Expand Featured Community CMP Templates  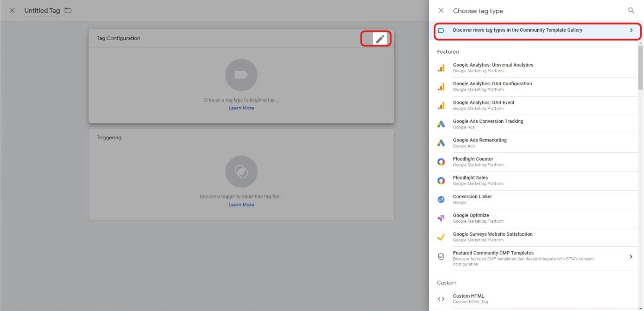pyautogui.click(x=631, y=257)
